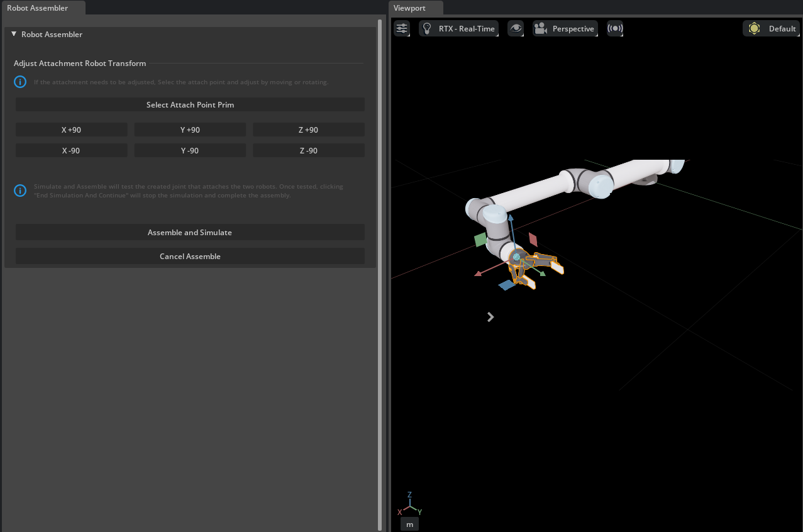The image size is (803, 532).
Task: Click the green rotation handle on the gizmo
Action: point(481,240)
